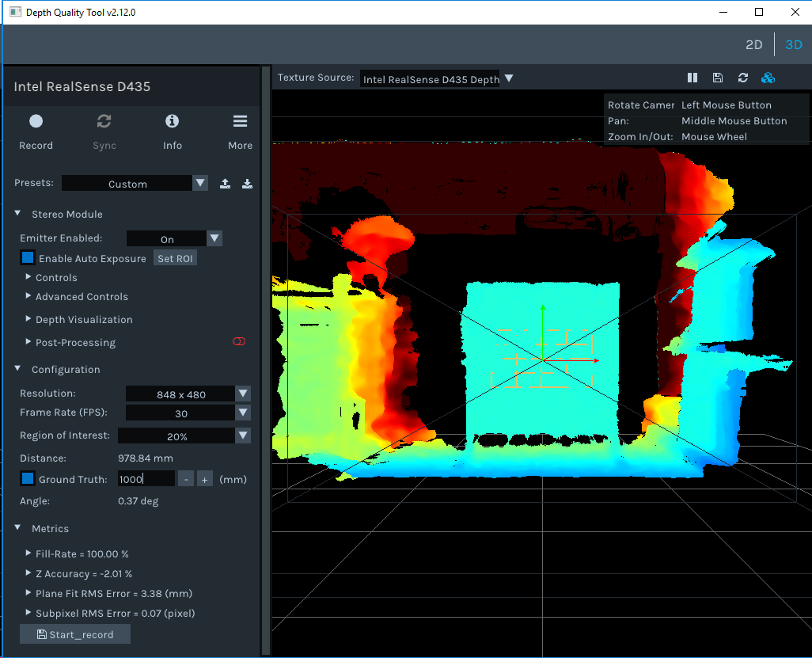The image size is (812, 658).
Task: Toggle the Ground Truth checkbox
Action: coord(28,478)
